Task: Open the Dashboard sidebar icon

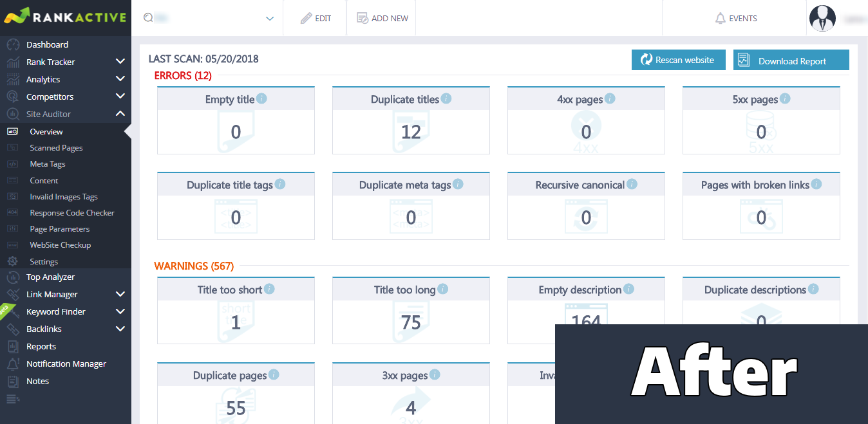Action: pyautogui.click(x=13, y=44)
